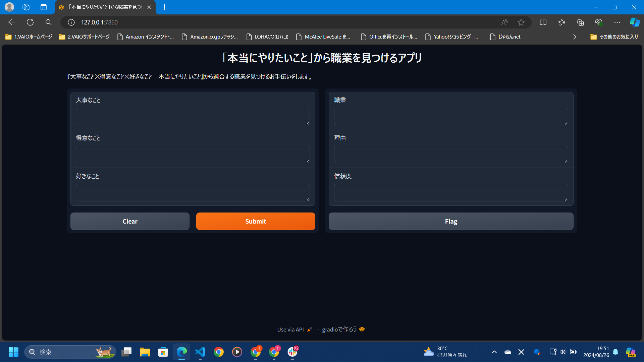
Task: Open the Tab actions menu icon
Action: point(44,7)
